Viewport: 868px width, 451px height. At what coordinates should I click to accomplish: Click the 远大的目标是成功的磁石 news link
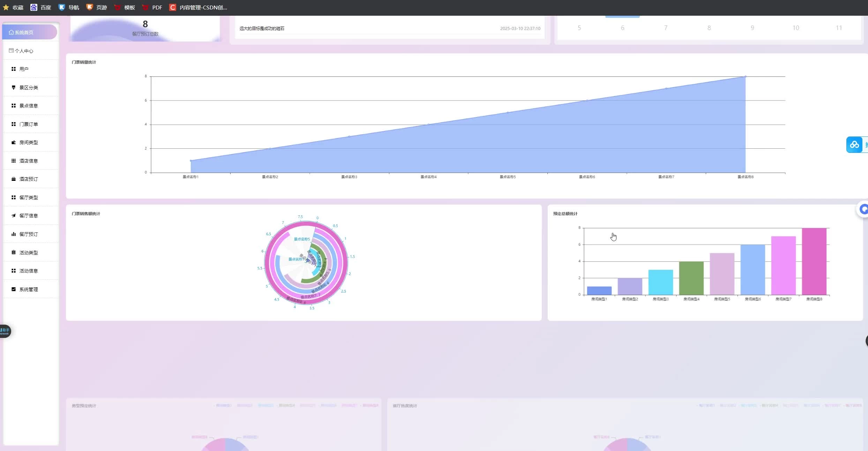(x=262, y=29)
